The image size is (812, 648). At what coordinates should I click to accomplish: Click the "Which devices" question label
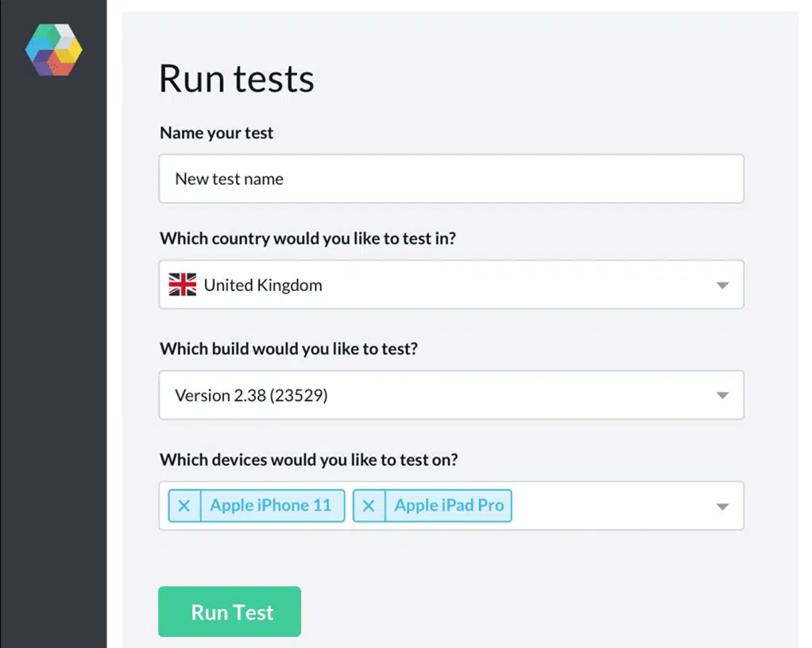(x=308, y=460)
